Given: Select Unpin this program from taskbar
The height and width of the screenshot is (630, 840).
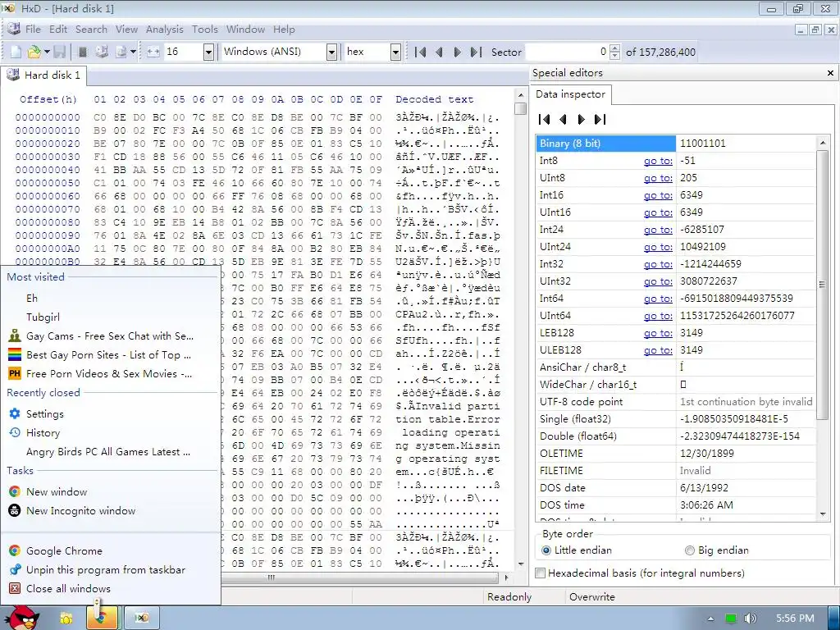Looking at the screenshot, I should tap(112, 569).
